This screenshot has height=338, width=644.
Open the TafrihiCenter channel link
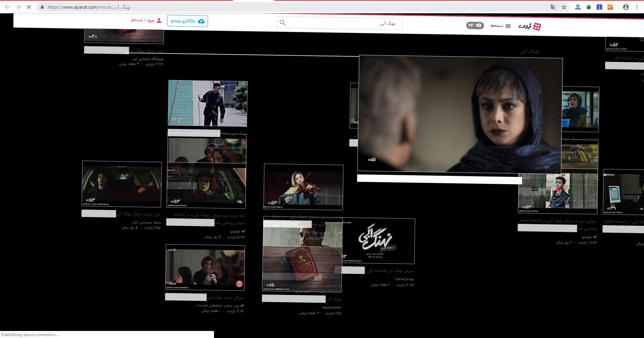tap(404, 279)
